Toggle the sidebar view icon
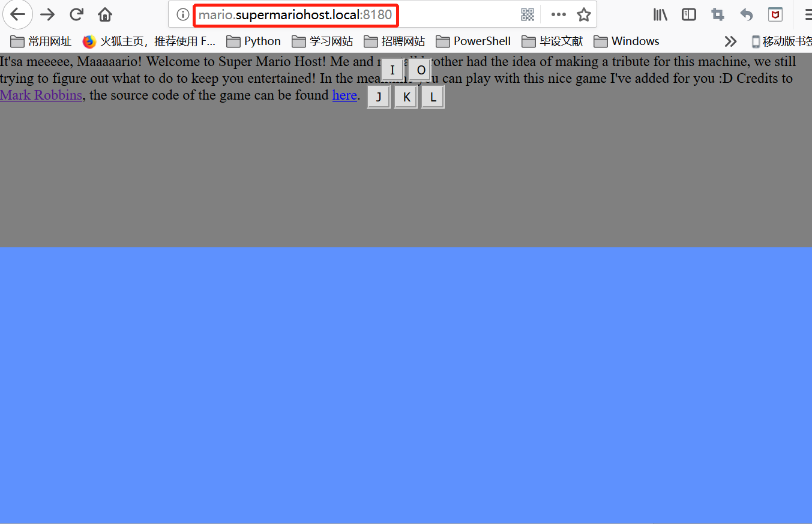Viewport: 812px width, 524px height. [689, 14]
